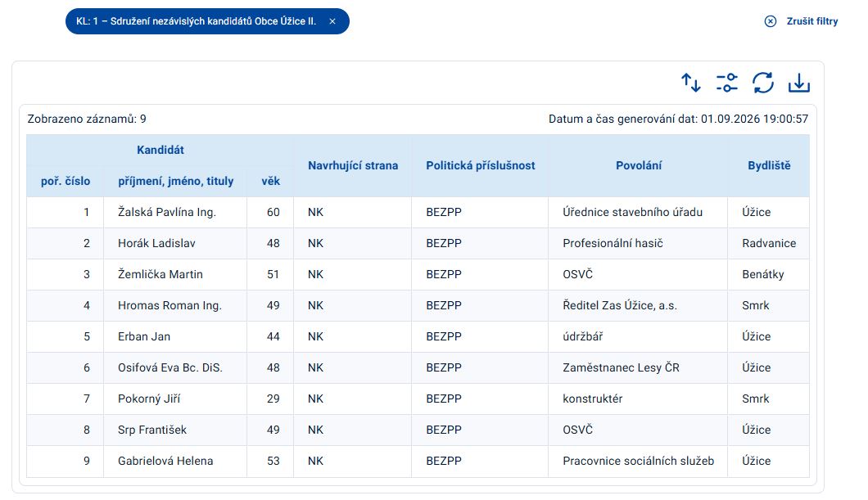Image resolution: width=868 pixels, height=500 pixels.
Task: Select the Žalská Pavlína Ing. row
Action: click(418, 213)
